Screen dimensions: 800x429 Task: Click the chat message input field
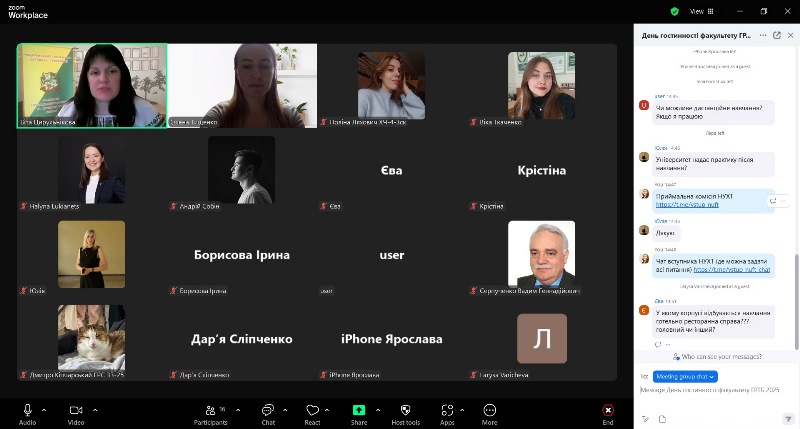710,390
